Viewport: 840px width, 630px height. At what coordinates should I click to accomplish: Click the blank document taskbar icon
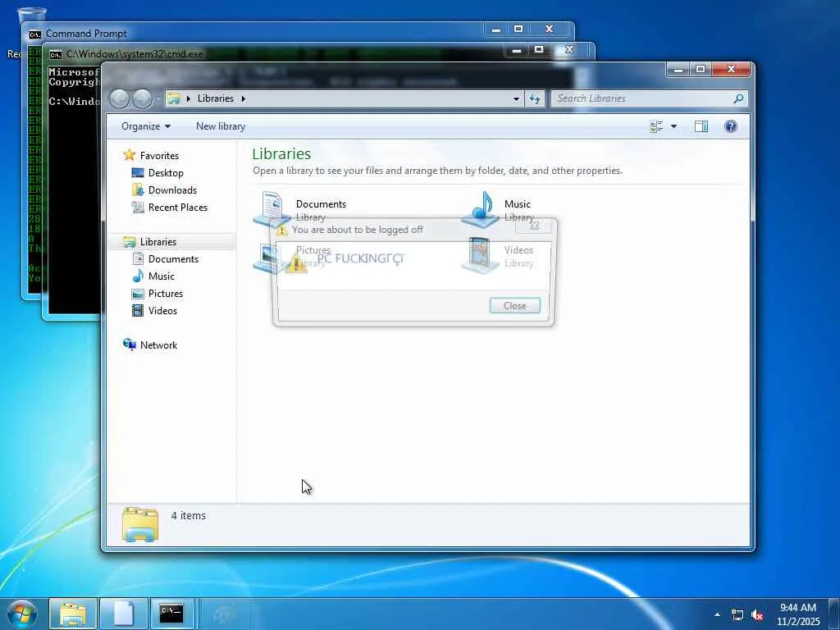[x=123, y=614]
